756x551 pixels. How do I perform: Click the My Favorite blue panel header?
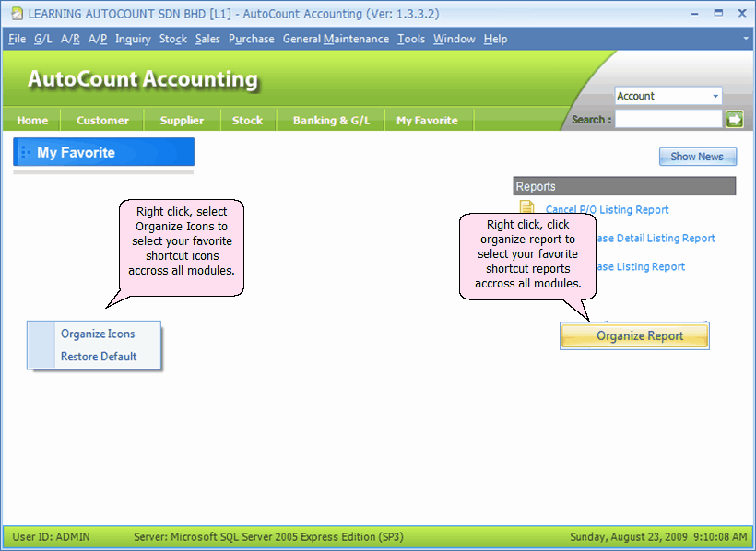[103, 152]
